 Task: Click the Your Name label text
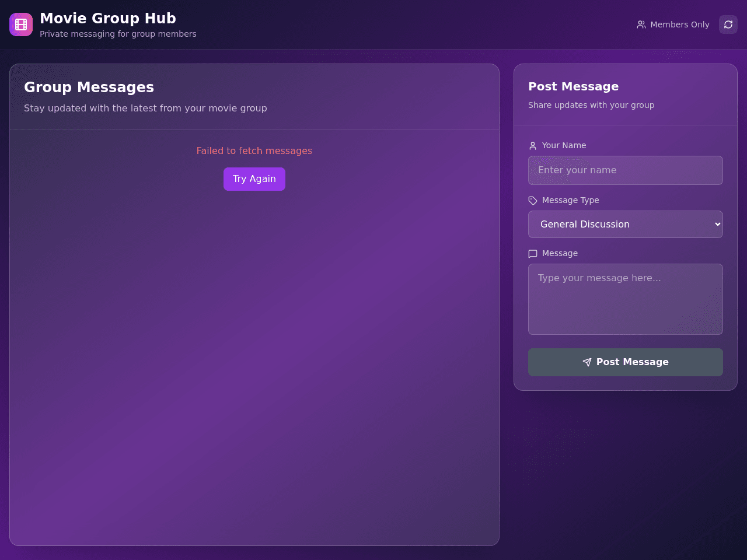click(x=564, y=145)
